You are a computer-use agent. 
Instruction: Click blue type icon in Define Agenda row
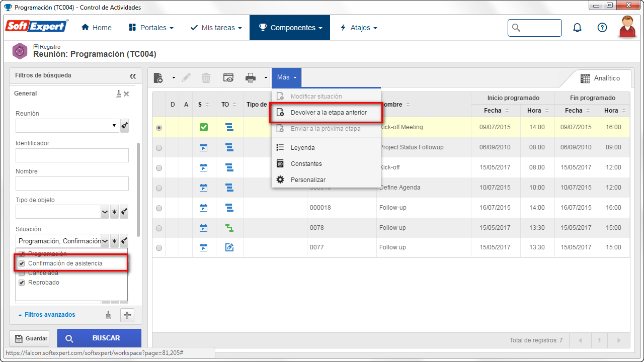[x=229, y=188]
